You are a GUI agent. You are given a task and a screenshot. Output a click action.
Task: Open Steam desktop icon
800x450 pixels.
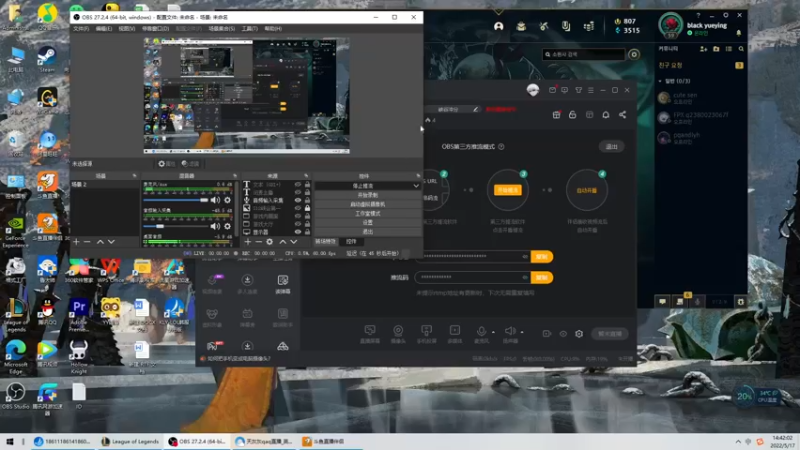(47, 59)
